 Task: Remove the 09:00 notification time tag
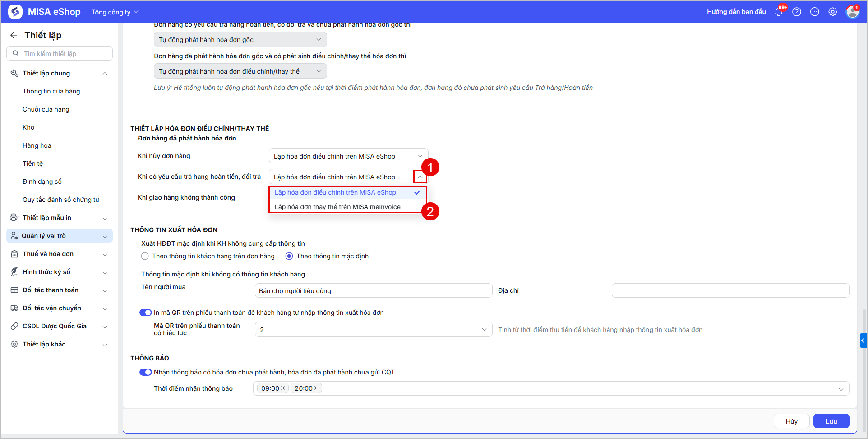click(x=283, y=388)
